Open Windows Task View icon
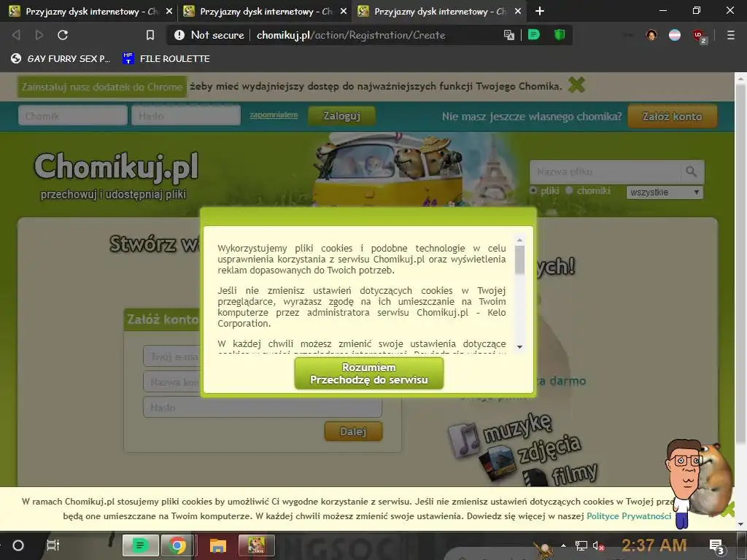The height and width of the screenshot is (560, 747). pos(53,545)
